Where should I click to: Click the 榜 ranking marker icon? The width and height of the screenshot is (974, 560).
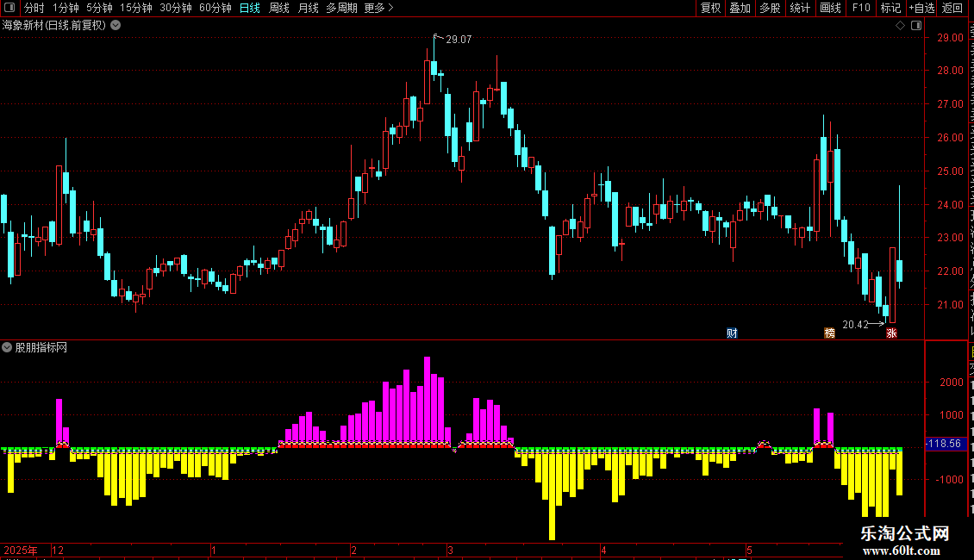pyautogui.click(x=829, y=333)
